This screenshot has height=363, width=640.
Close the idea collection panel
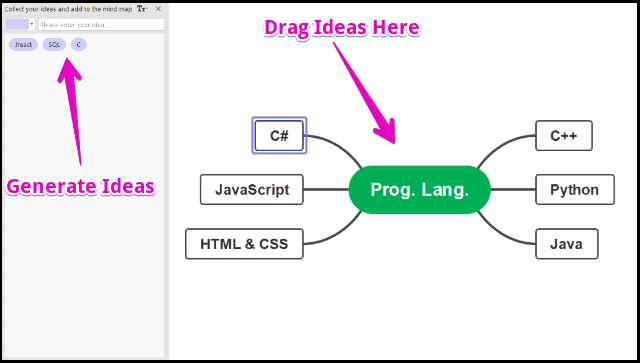click(158, 9)
